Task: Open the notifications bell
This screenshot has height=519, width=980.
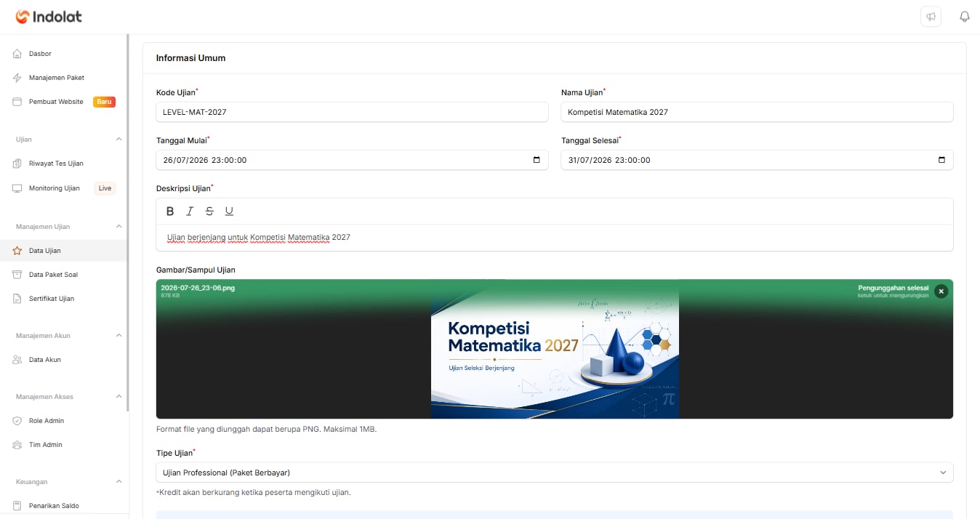Action: click(x=965, y=17)
